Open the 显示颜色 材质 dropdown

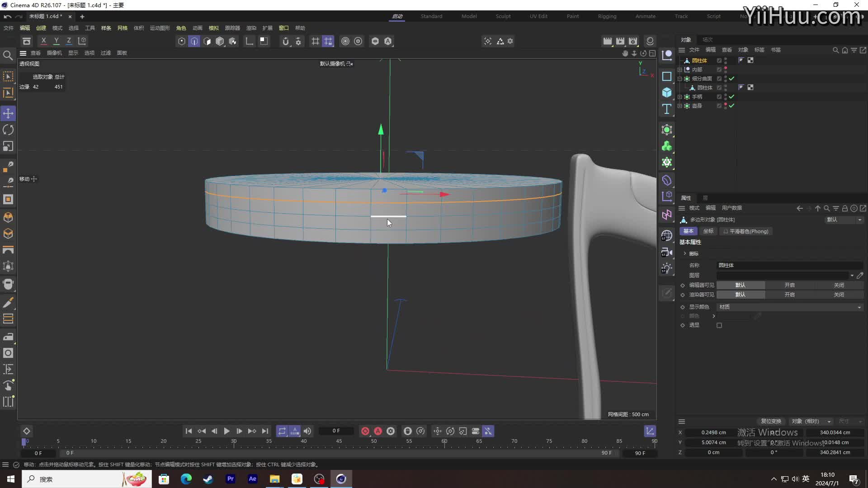[790, 307]
